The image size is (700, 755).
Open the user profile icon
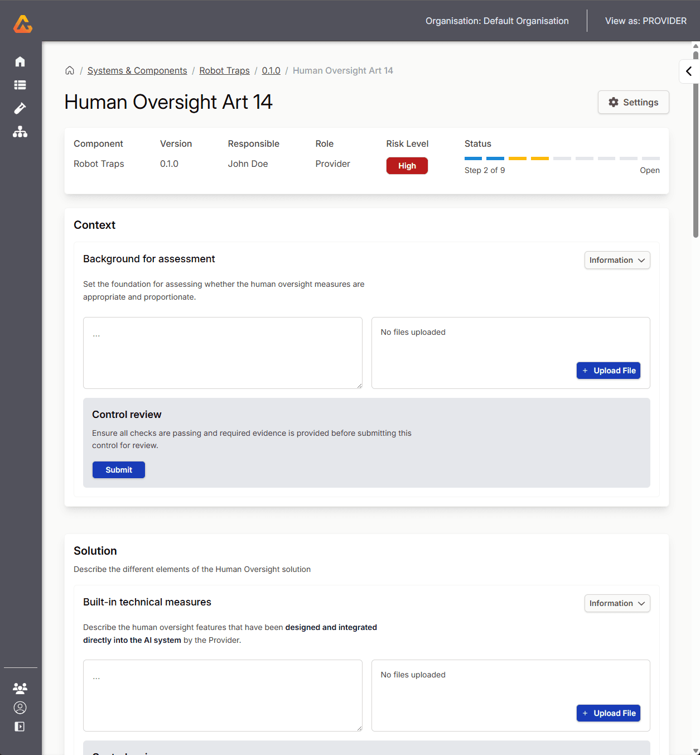pos(20,708)
